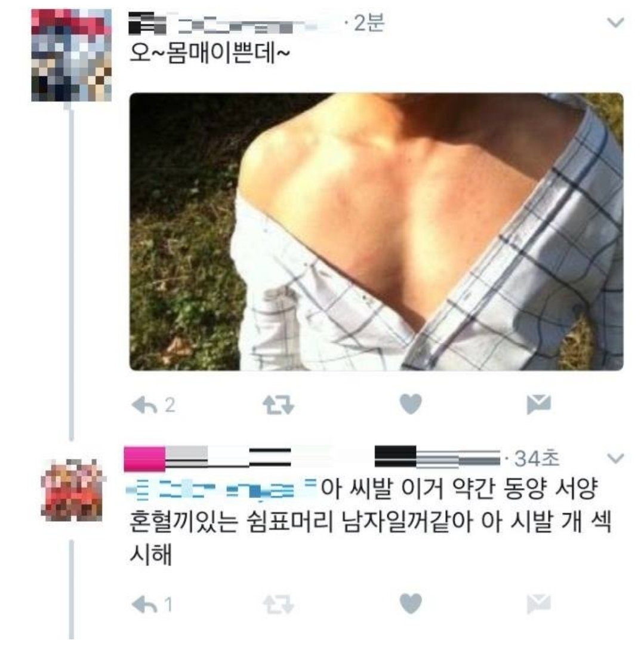The width and height of the screenshot is (644, 671).
Task: Reply to the first tweet with photo
Action: tap(144, 405)
